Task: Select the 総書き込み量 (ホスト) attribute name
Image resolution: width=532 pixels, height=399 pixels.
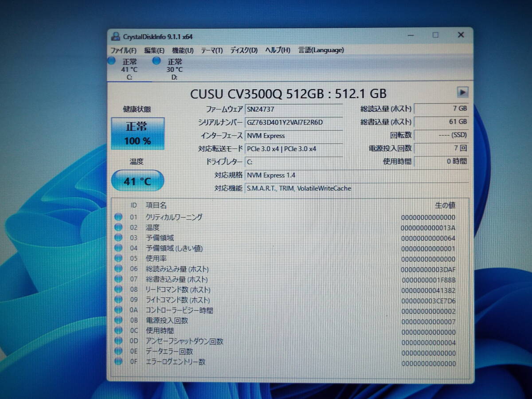Action: [177, 279]
